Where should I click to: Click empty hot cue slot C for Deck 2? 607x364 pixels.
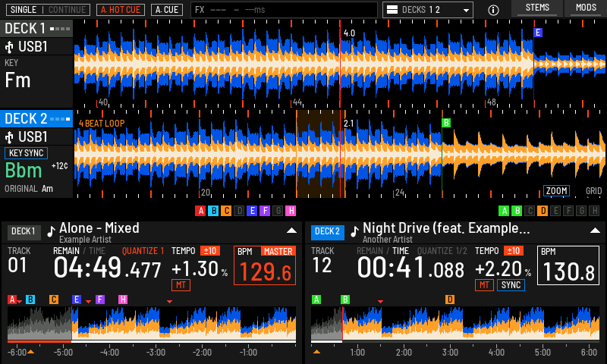(x=530, y=211)
